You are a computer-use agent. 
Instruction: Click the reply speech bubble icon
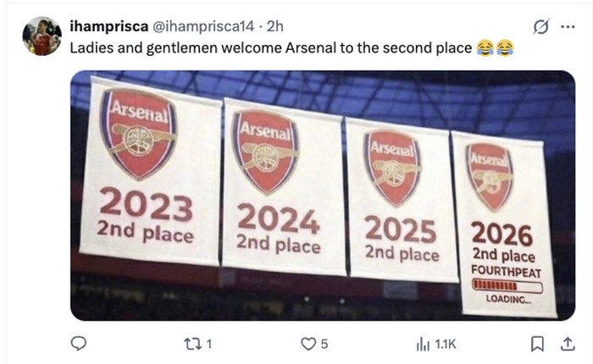tap(79, 344)
